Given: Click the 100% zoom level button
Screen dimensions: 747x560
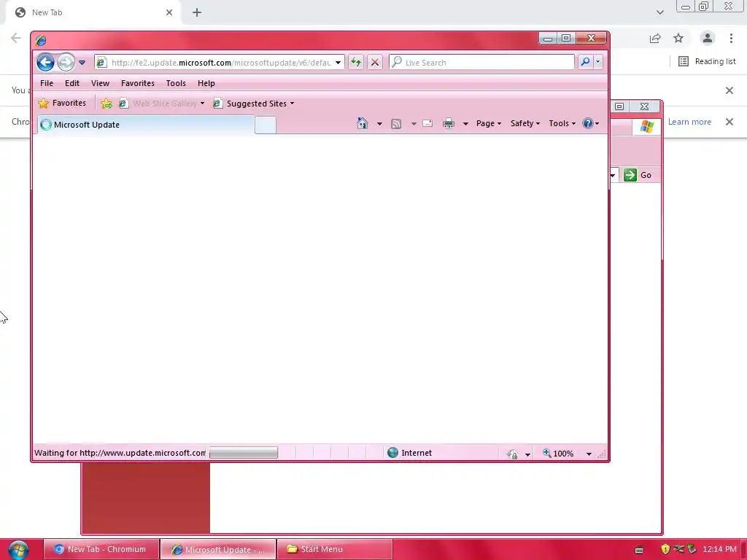Looking at the screenshot, I should pos(558,454).
